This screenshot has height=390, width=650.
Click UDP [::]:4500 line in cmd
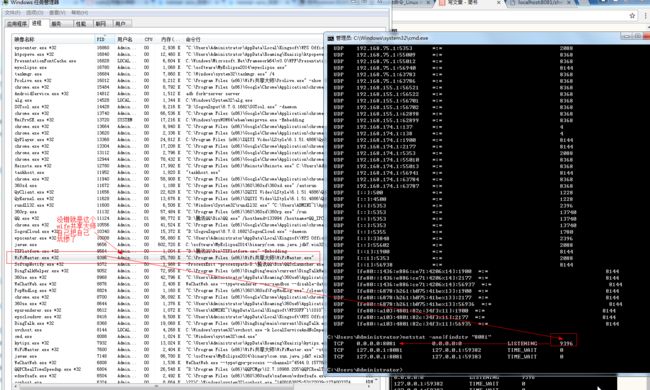point(453,199)
